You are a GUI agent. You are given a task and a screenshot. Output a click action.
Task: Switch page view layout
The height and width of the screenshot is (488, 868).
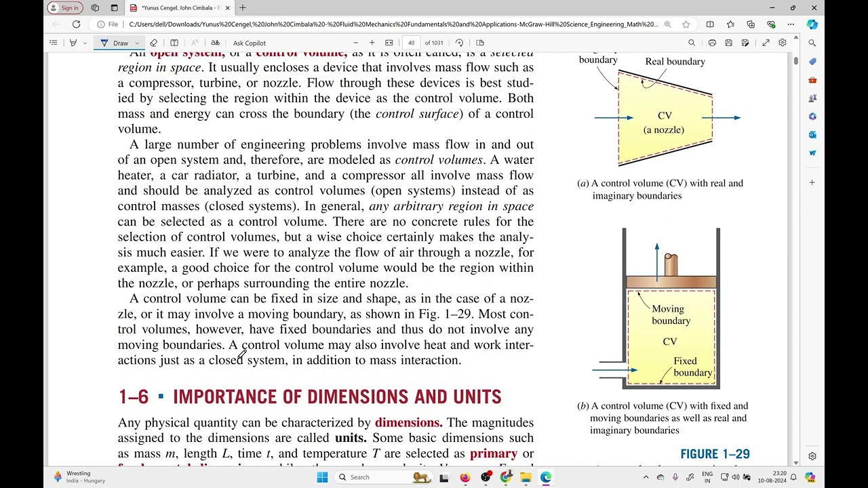480,43
